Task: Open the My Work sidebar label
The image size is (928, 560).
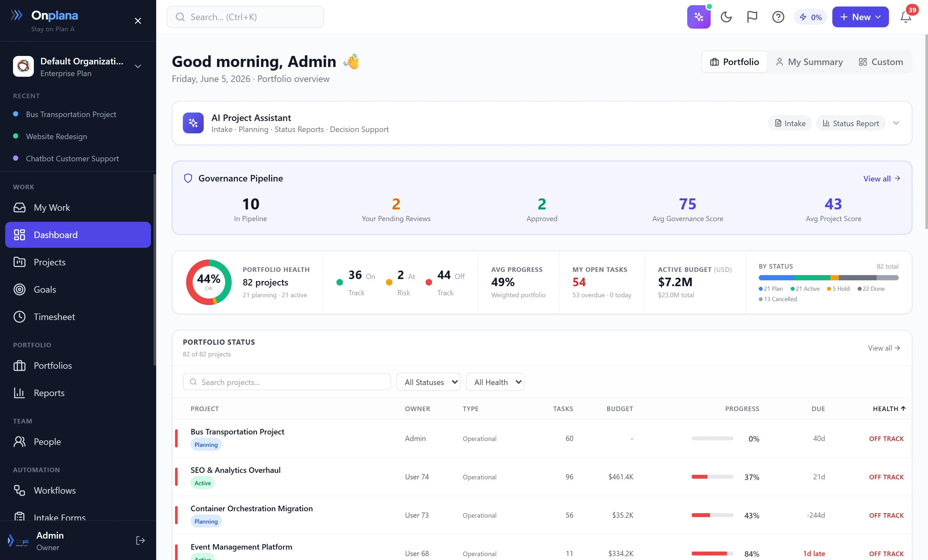Action: pos(52,207)
